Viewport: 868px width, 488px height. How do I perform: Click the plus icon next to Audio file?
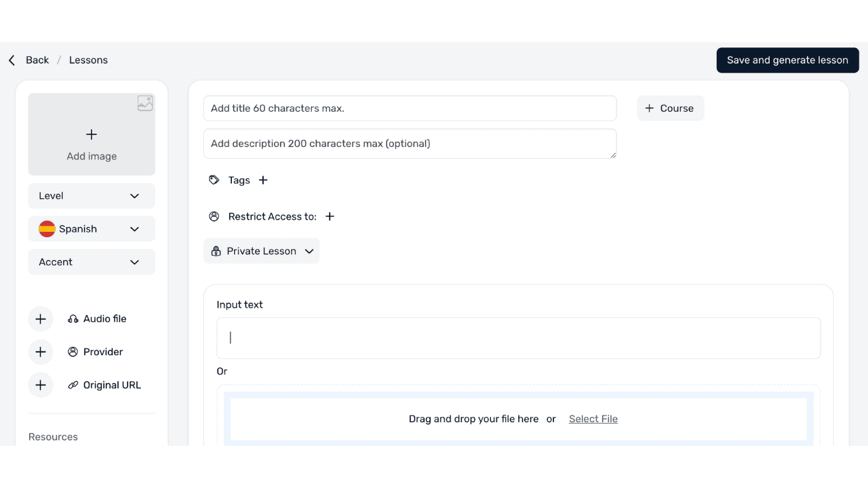tap(41, 319)
